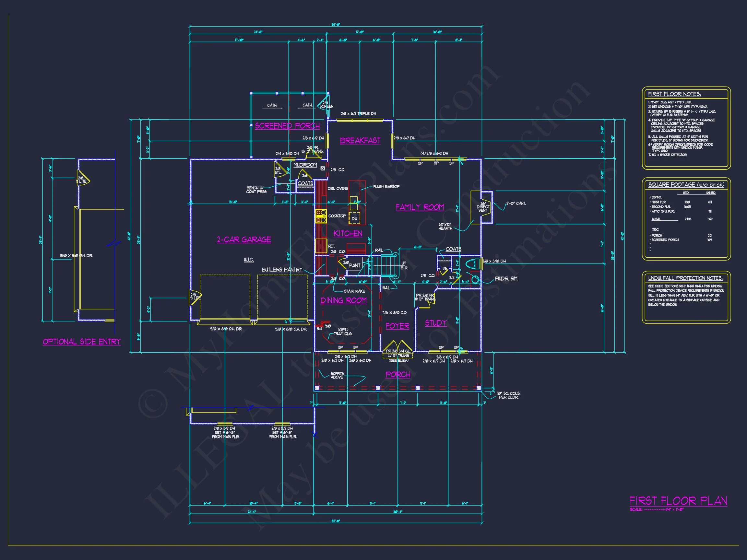Viewport: 747px width, 560px height.
Task: Click the foyer double front door swing symbol
Action: click(x=398, y=347)
